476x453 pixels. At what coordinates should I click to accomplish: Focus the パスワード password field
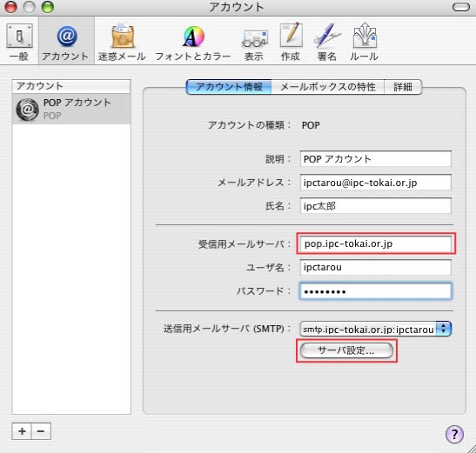tap(376, 291)
